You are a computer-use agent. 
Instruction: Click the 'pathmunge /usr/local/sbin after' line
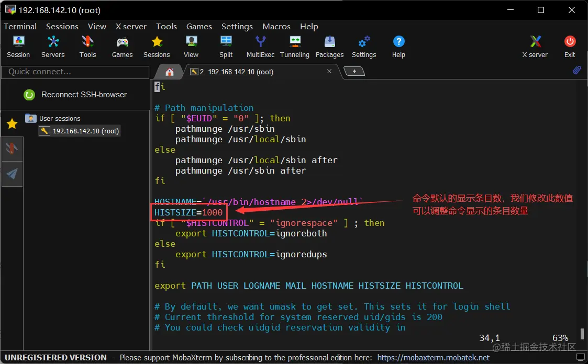coord(256,160)
